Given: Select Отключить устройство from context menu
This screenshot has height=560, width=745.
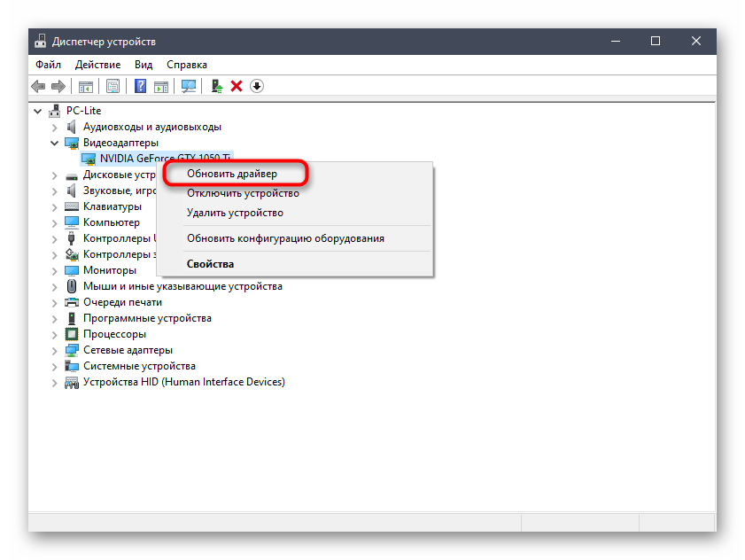Looking at the screenshot, I should point(243,193).
